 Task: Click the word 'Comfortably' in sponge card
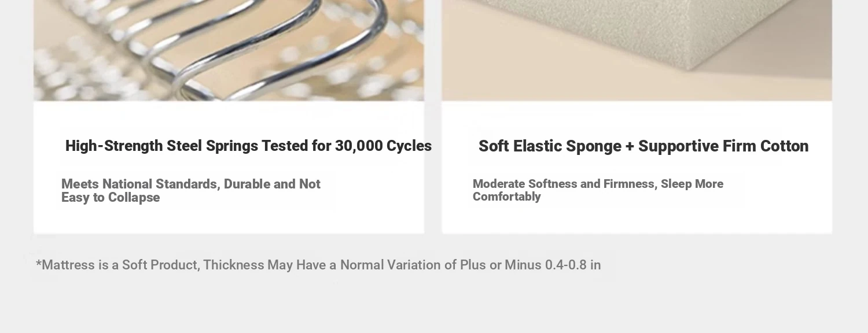pyautogui.click(x=507, y=197)
